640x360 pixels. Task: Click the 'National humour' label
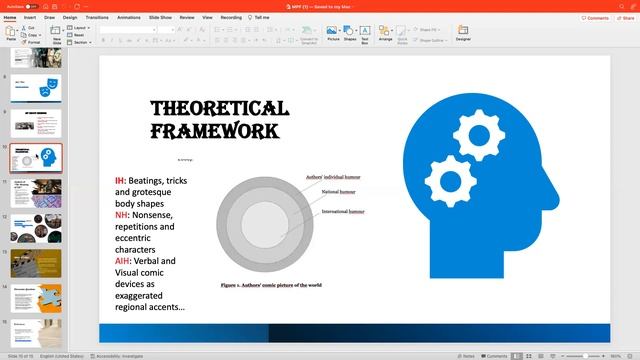coord(338,191)
